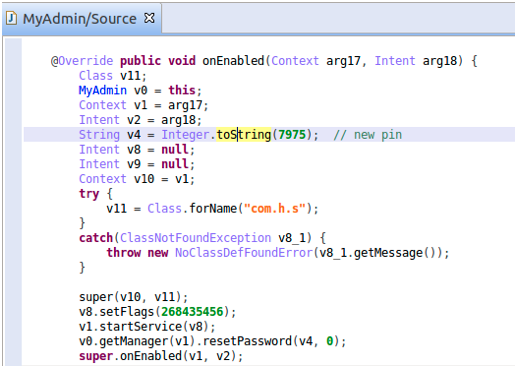Click the "Class v11;" declaration
The height and width of the screenshot is (369, 516).
click(113, 76)
